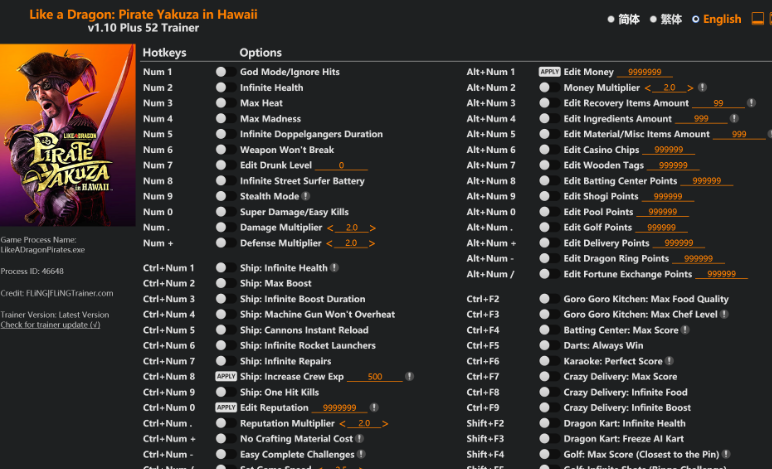The width and height of the screenshot is (772, 469).
Task: Apply the Edit Reputation value
Action: click(226, 407)
